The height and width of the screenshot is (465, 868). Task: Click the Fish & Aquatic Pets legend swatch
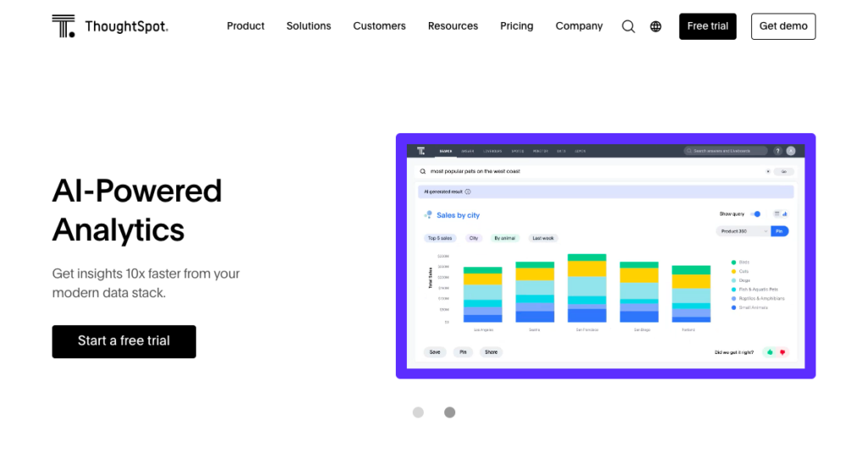[733, 289]
